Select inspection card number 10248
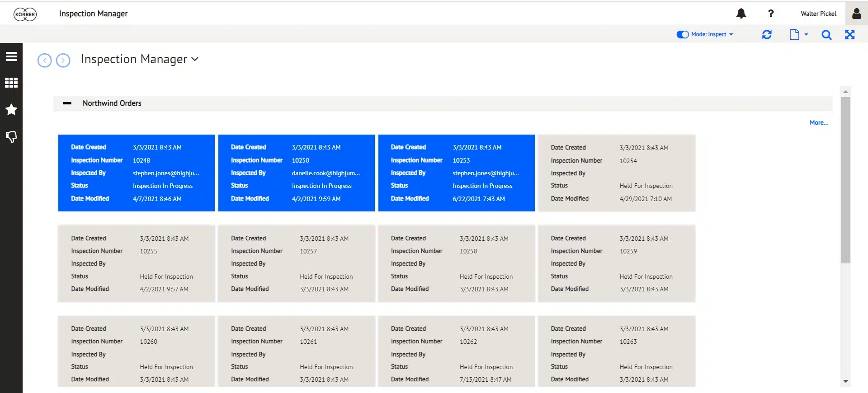The image size is (868, 393). pos(136,173)
